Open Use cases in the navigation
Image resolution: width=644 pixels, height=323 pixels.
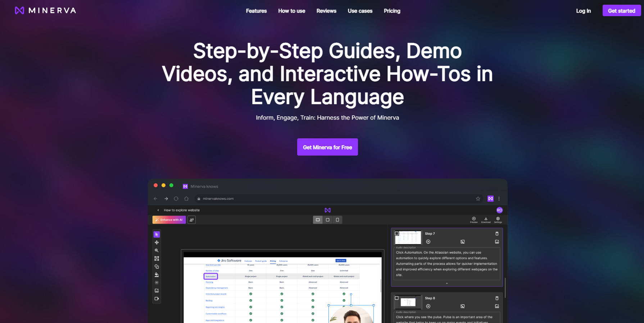(x=360, y=11)
